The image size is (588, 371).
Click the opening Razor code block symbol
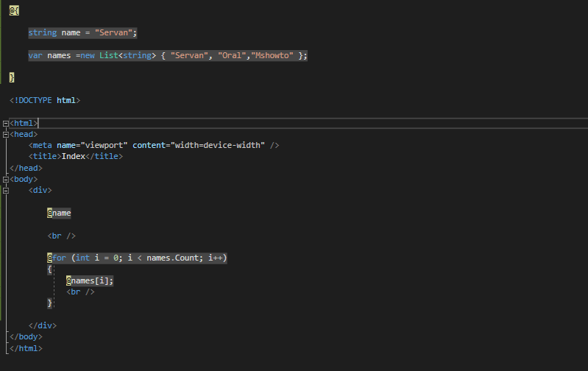pos(14,10)
